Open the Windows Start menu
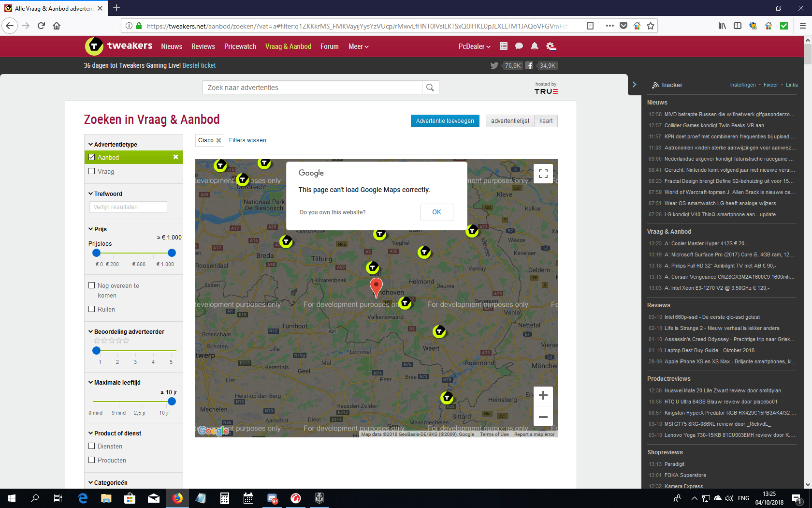 point(12,498)
